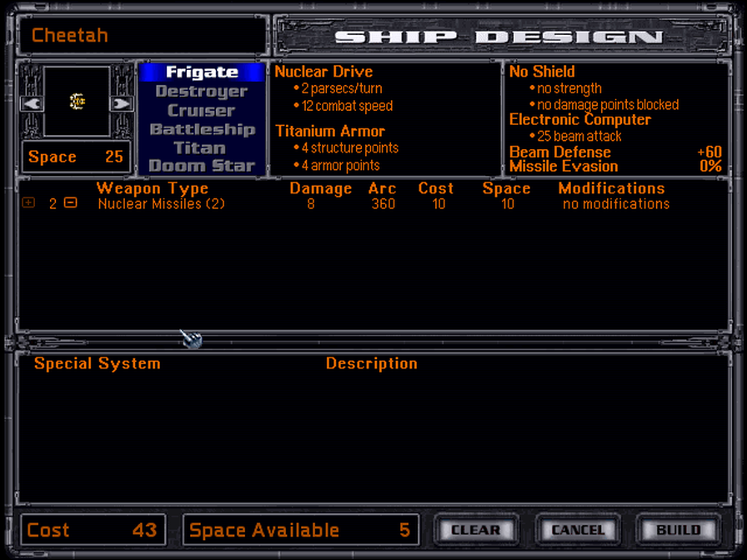
Task: Click the ship picture thumbnail
Action: (x=77, y=101)
